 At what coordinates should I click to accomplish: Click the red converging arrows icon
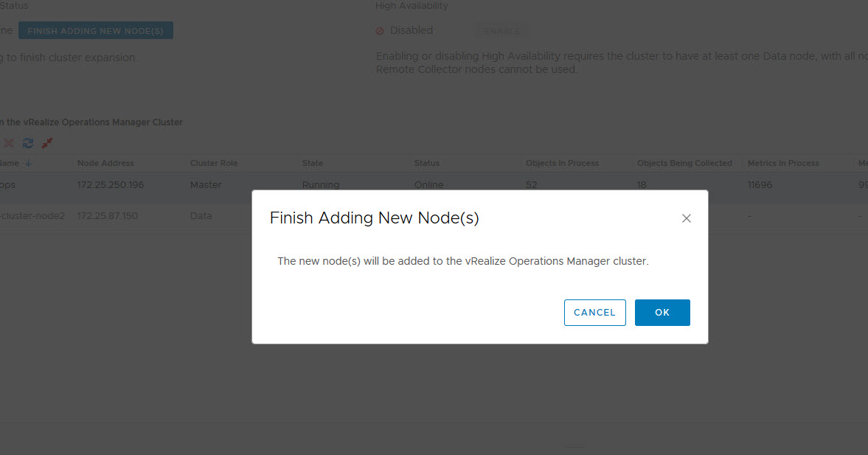tap(47, 143)
